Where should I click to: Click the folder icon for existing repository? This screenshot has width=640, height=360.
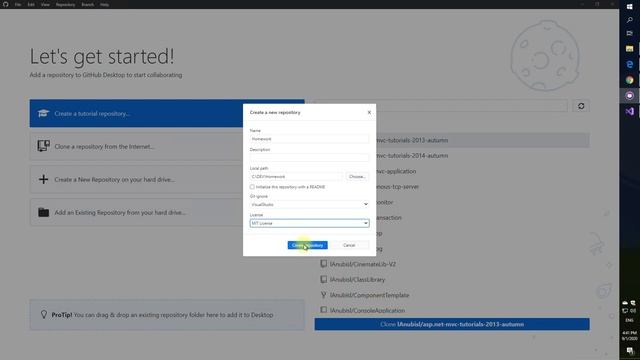(43, 212)
